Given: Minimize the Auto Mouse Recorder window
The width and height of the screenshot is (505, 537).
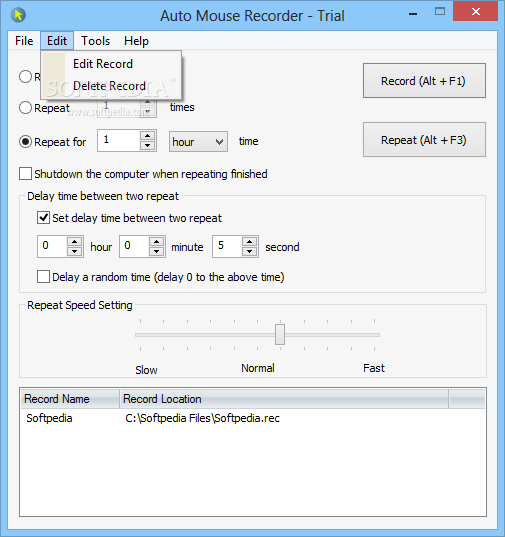Looking at the screenshot, I should click(413, 14).
